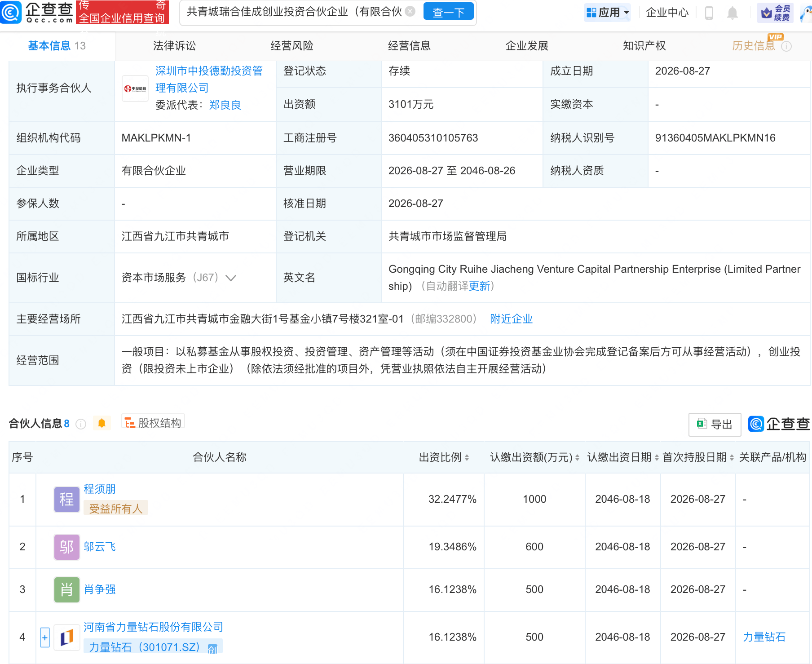The height and width of the screenshot is (664, 812).
Task: Click registration number 360405310105763
Action: (x=433, y=138)
